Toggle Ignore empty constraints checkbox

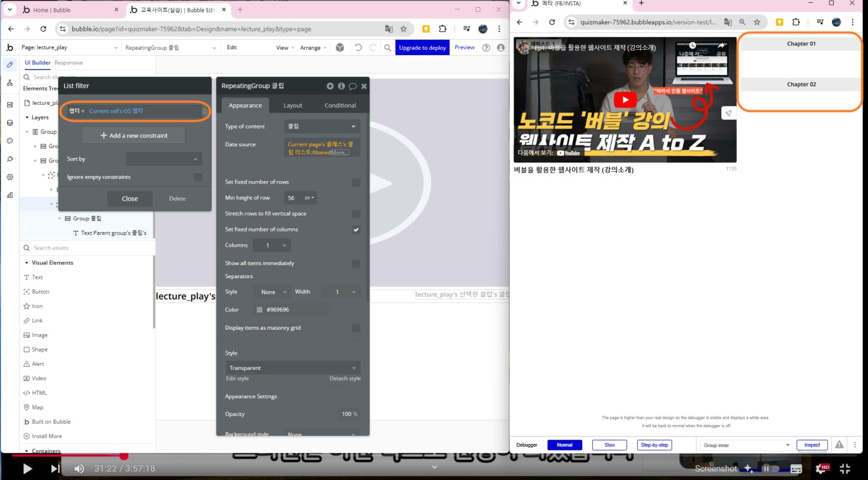click(198, 177)
